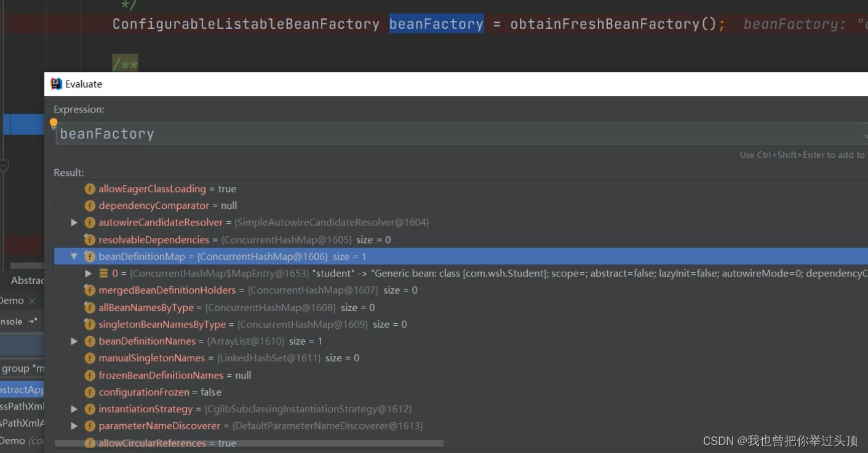Screen dimensions: 868x453
Task: Click highlighted beanFactory variable in editor
Action: tap(437, 24)
